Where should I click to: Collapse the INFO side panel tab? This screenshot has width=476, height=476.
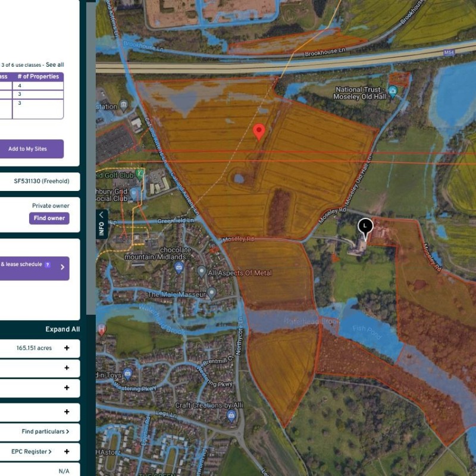point(101,215)
